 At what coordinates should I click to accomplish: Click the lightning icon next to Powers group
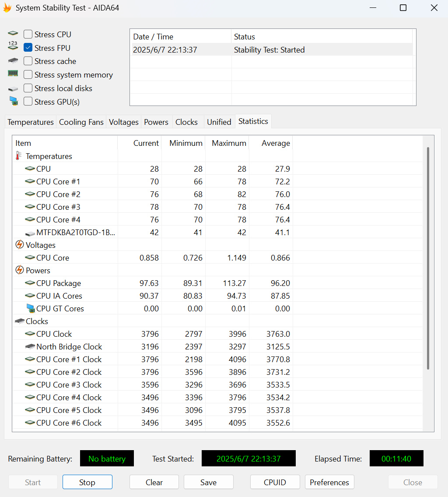[x=19, y=270]
